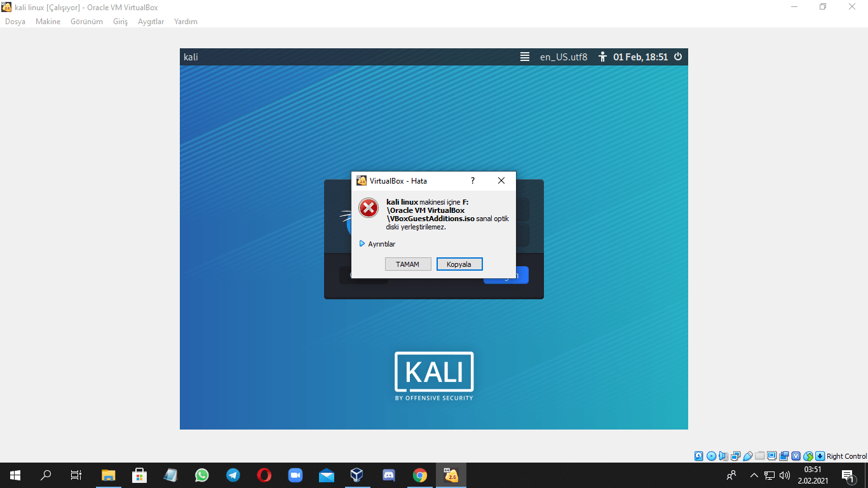Screen dimensions: 868x488
Task: Launch Opera browser from the taskbar
Action: 264,475
